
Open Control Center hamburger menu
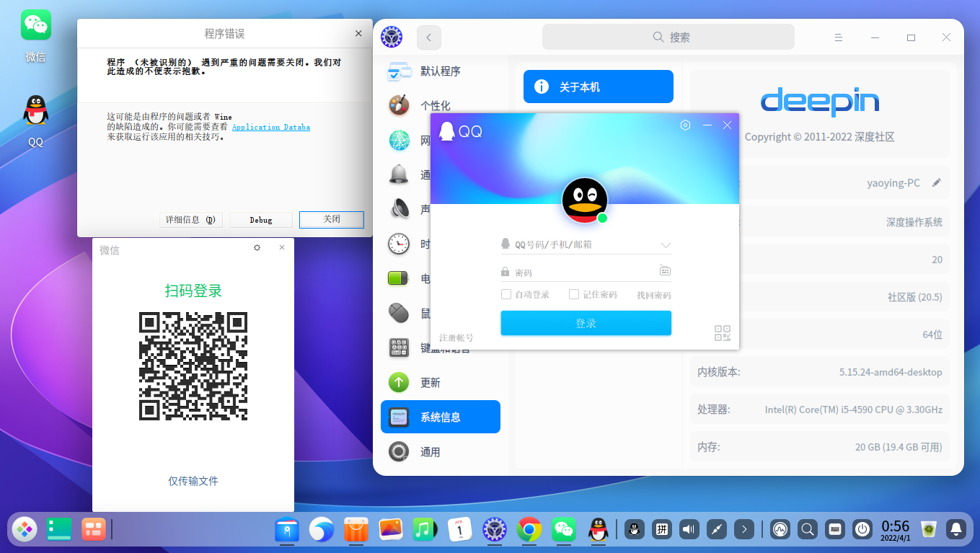[x=839, y=37]
